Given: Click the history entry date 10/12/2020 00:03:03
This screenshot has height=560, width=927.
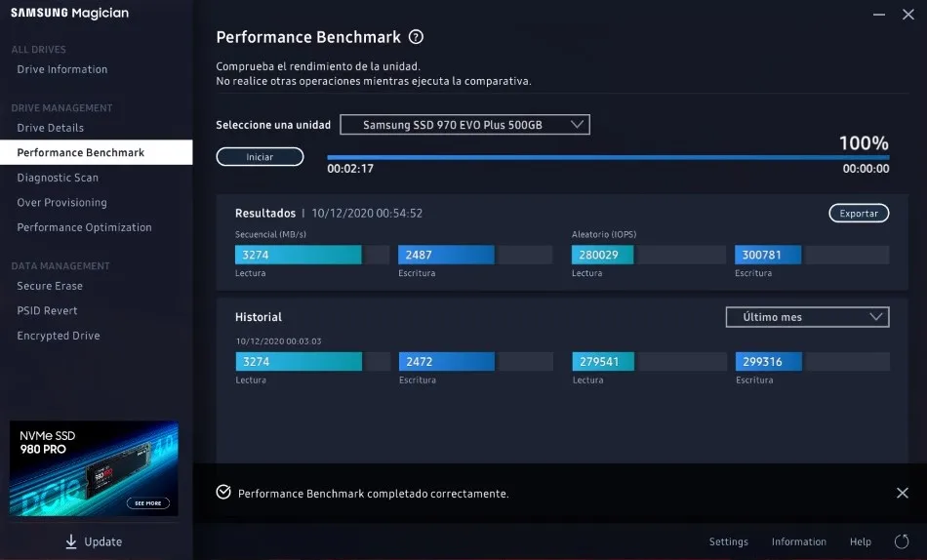Looking at the screenshot, I should (x=278, y=341).
